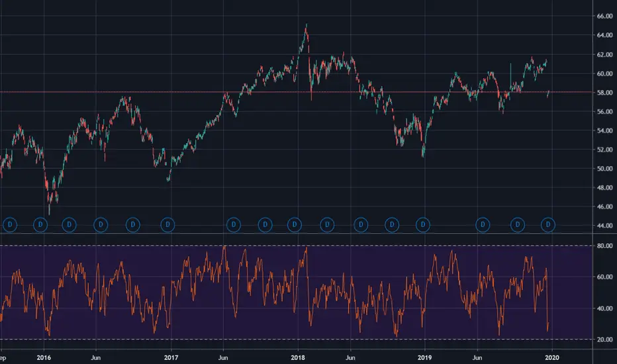Click the 20.00 label on RSI scale
617x364 pixels.
pyautogui.click(x=604, y=340)
